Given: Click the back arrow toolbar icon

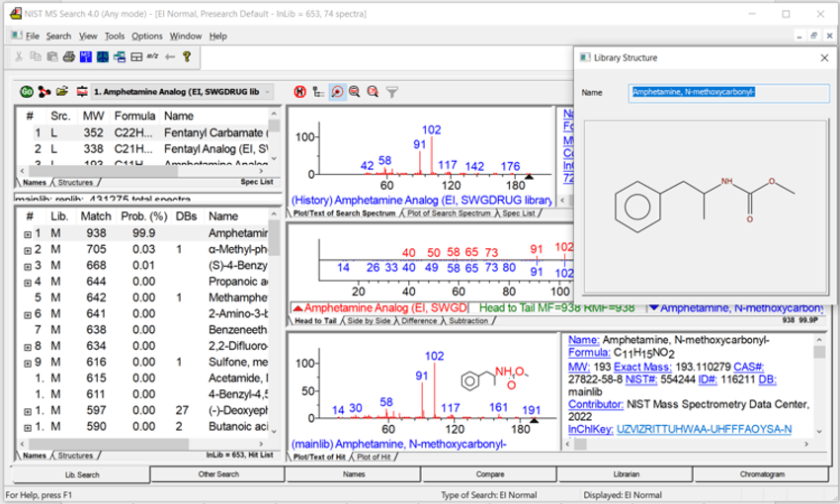Looking at the screenshot, I should [x=170, y=56].
